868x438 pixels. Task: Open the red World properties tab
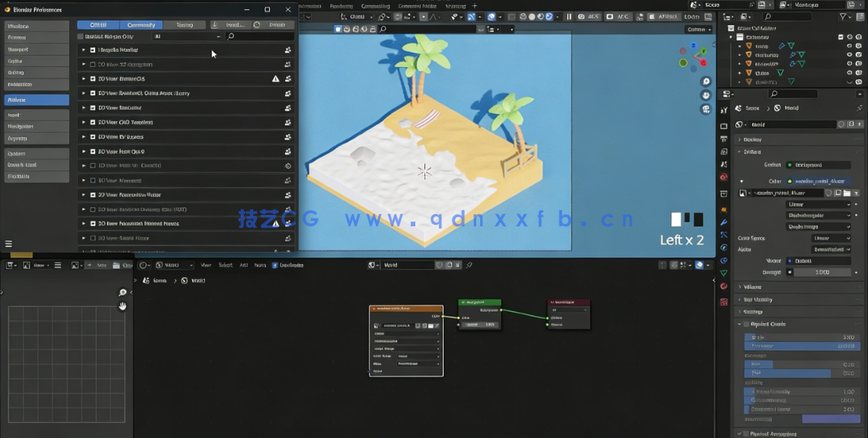(x=723, y=177)
